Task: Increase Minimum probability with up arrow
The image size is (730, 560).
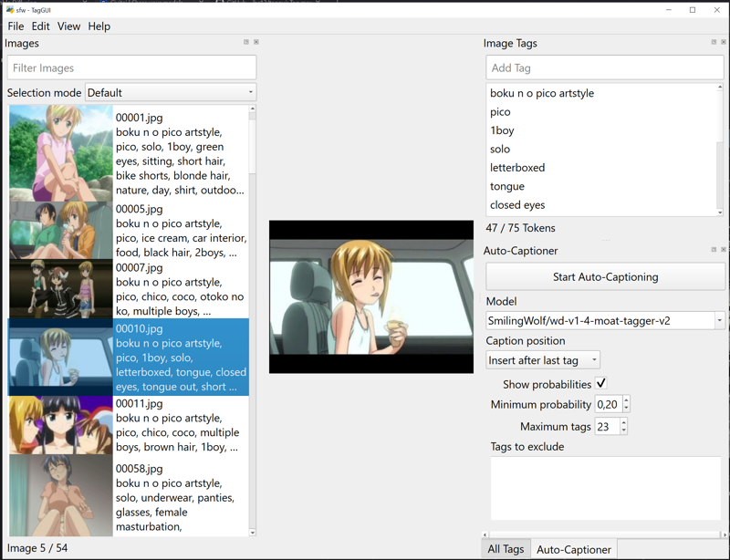Action: (626, 399)
